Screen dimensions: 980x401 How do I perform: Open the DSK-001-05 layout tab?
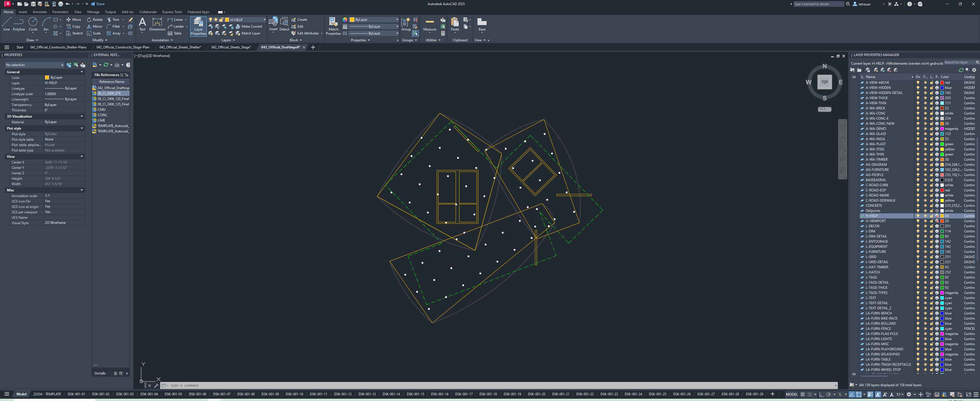(173, 394)
